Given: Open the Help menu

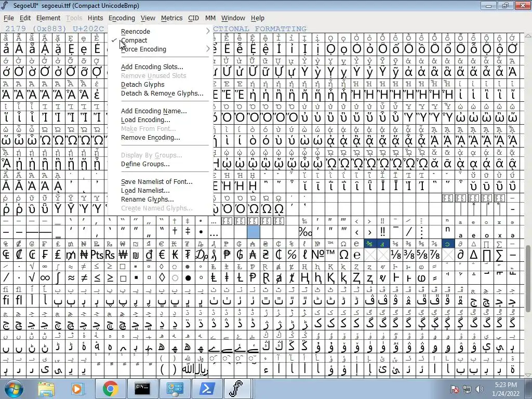Looking at the screenshot, I should coord(258,18).
